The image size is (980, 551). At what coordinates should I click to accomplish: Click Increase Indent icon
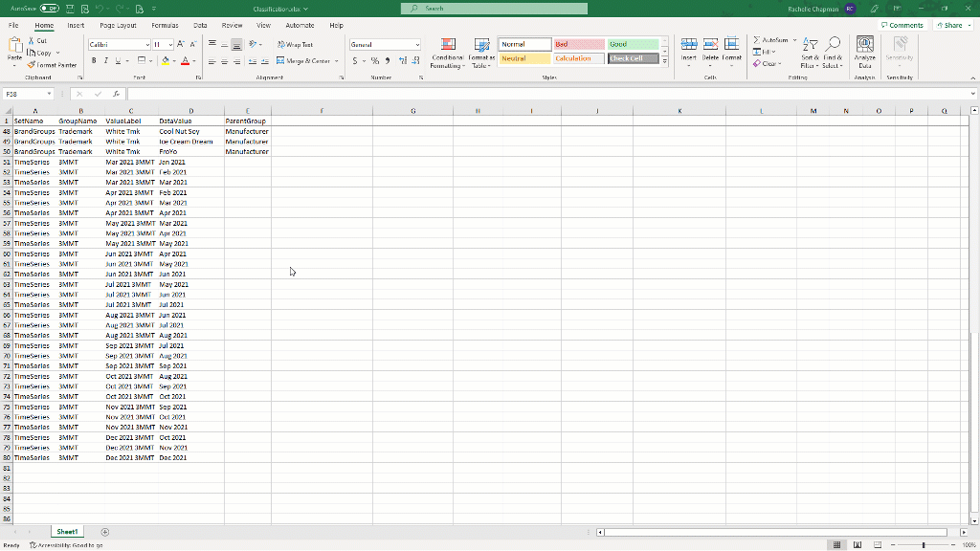click(x=265, y=61)
